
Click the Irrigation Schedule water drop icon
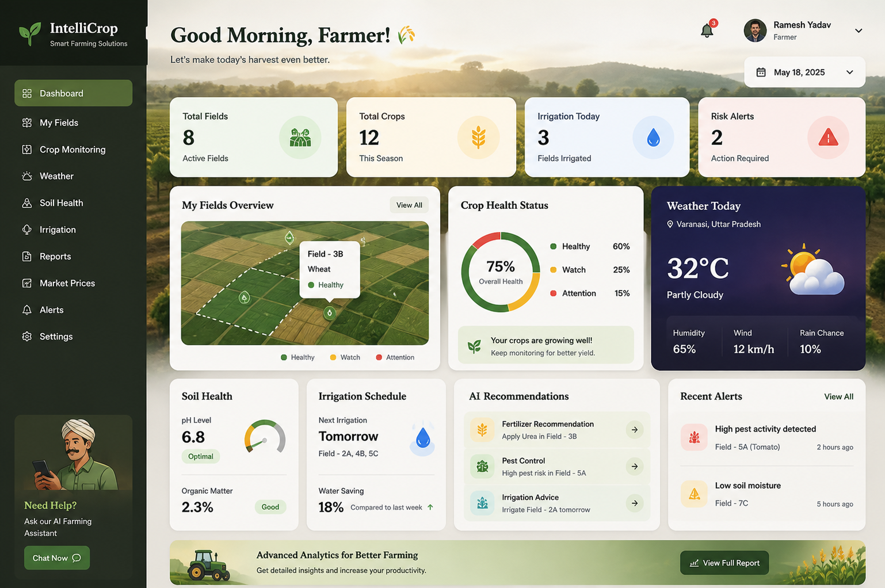pos(423,438)
